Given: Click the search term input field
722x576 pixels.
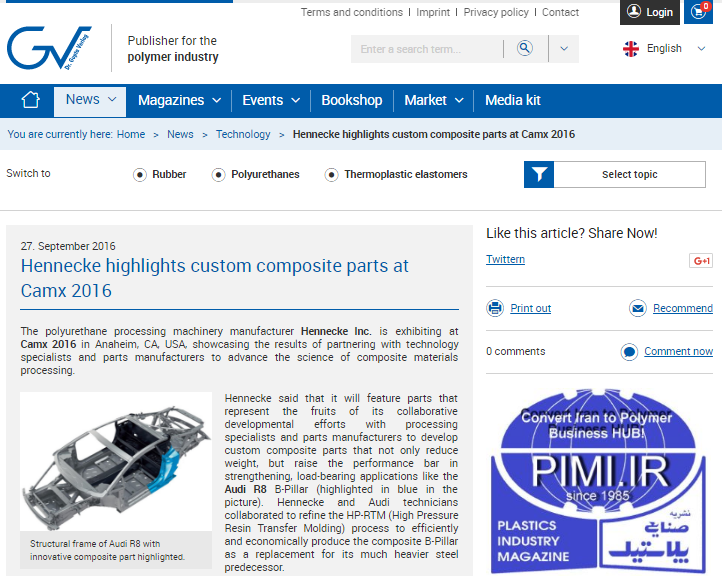Looking at the screenshot, I should [x=427, y=49].
